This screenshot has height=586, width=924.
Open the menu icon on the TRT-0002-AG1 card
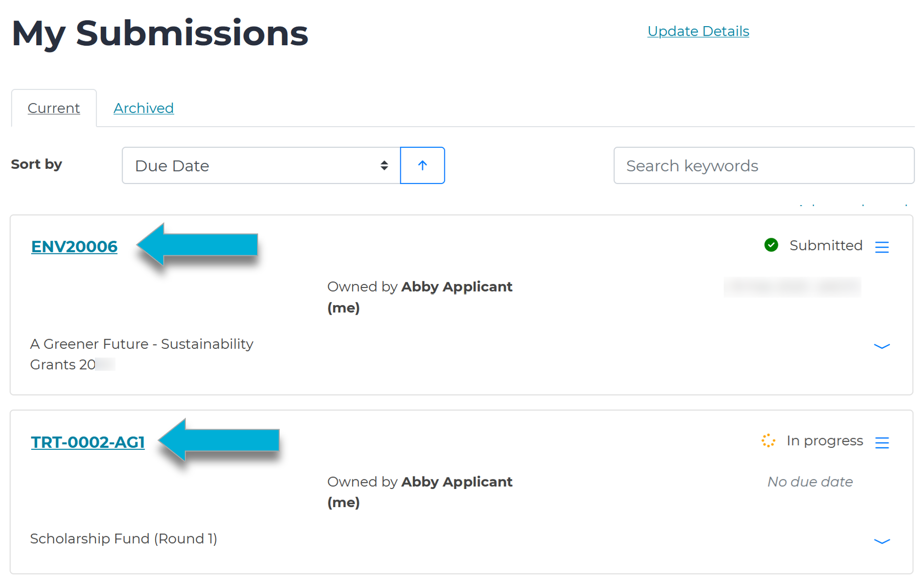pos(883,443)
